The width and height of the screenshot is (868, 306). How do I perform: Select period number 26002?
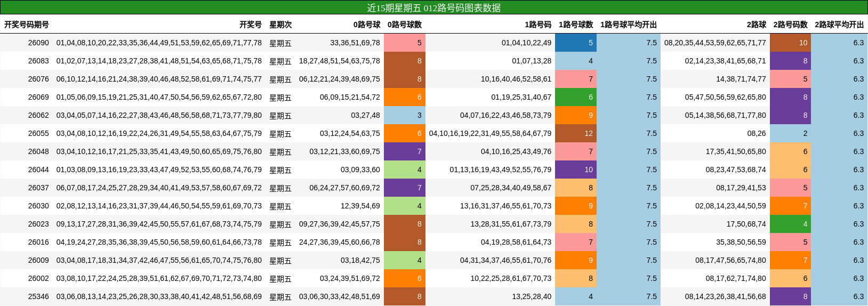pyautogui.click(x=38, y=278)
